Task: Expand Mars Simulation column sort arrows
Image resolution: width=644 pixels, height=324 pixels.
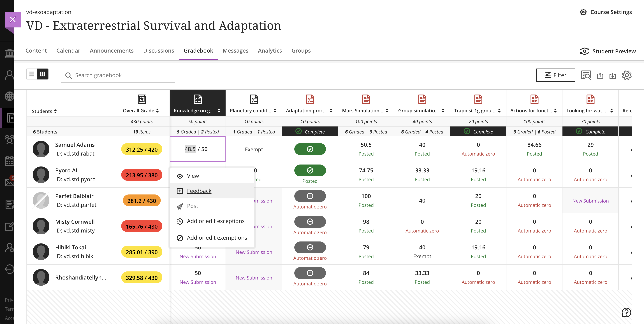Action: tap(387, 111)
